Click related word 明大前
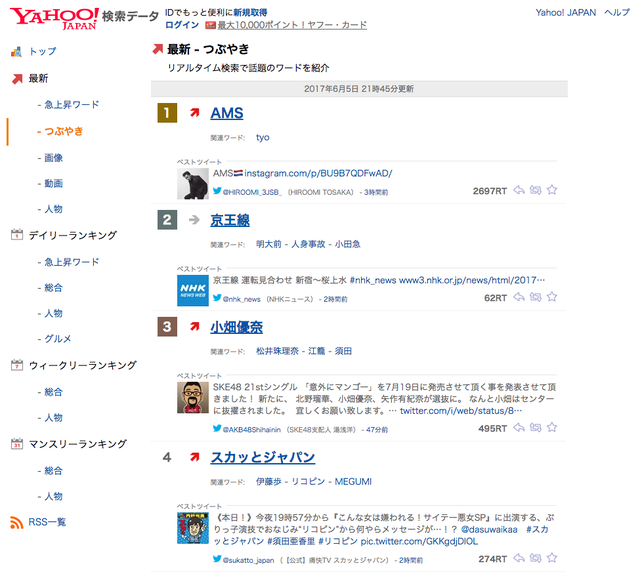Image resolution: width=640 pixels, height=574 pixels. [269, 244]
